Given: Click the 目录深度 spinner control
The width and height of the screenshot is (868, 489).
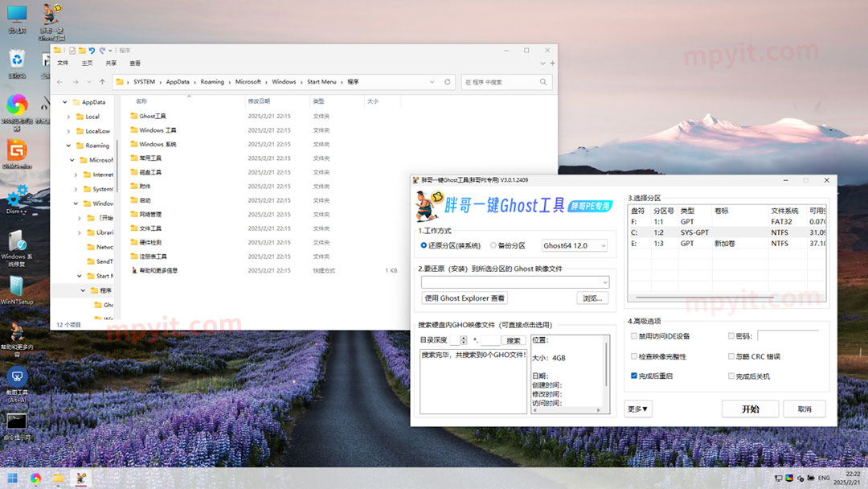Looking at the screenshot, I should coord(464,340).
